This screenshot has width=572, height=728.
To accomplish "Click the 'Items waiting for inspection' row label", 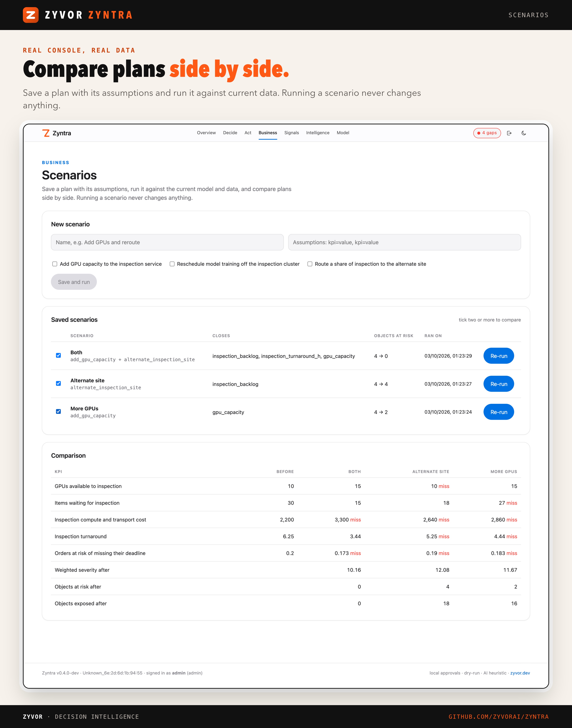I will point(87,503).
